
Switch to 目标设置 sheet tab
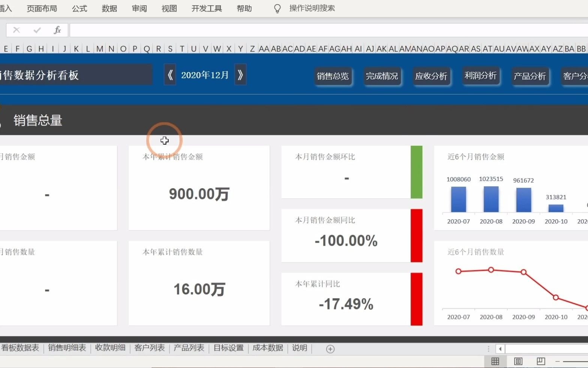click(229, 348)
